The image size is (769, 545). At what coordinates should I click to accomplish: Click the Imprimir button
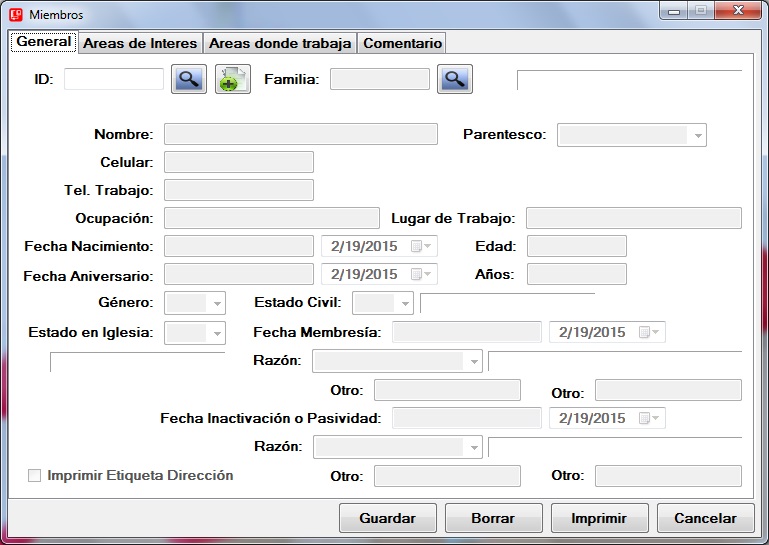tap(598, 518)
